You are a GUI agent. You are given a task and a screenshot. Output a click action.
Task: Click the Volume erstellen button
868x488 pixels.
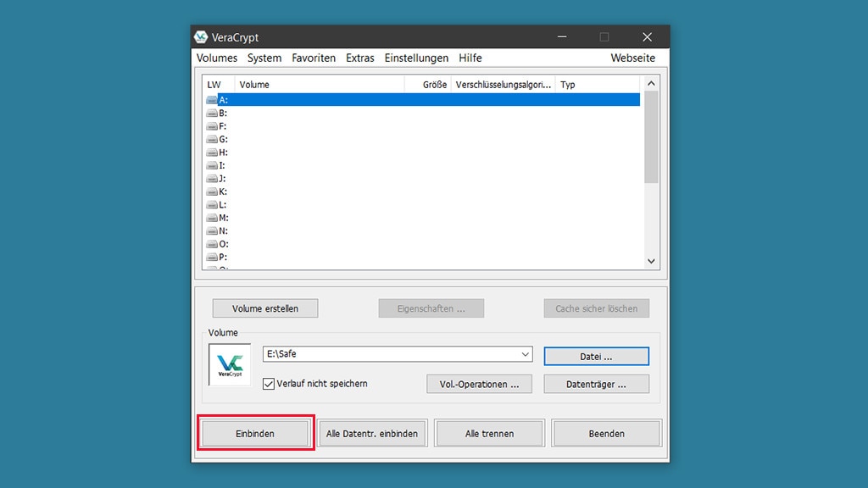point(265,308)
